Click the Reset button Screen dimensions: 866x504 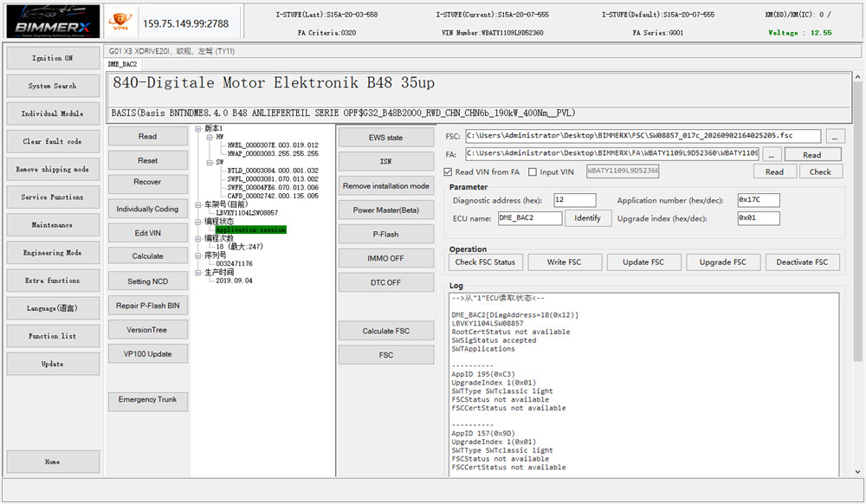coord(147,160)
